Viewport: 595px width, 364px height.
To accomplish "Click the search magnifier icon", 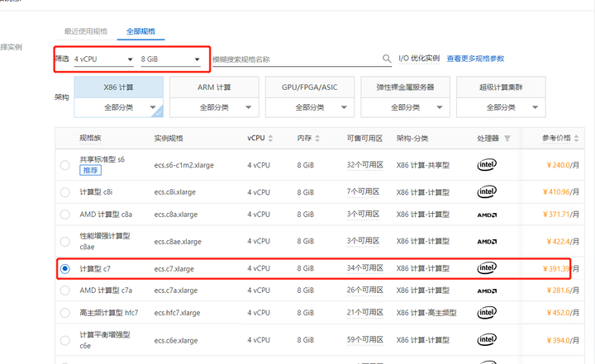I will [x=386, y=59].
